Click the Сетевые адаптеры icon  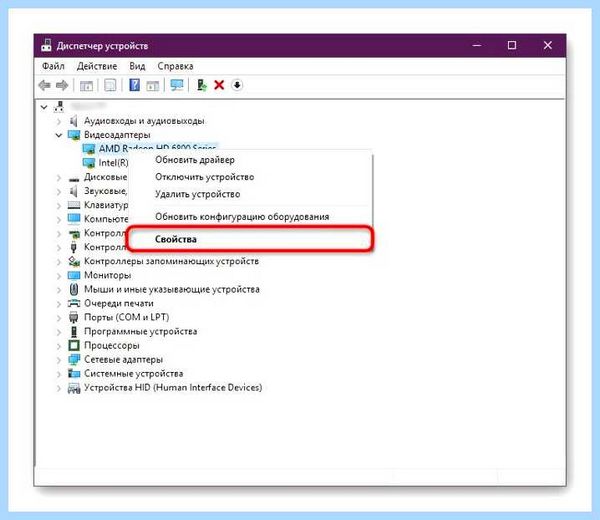pyautogui.click(x=74, y=360)
